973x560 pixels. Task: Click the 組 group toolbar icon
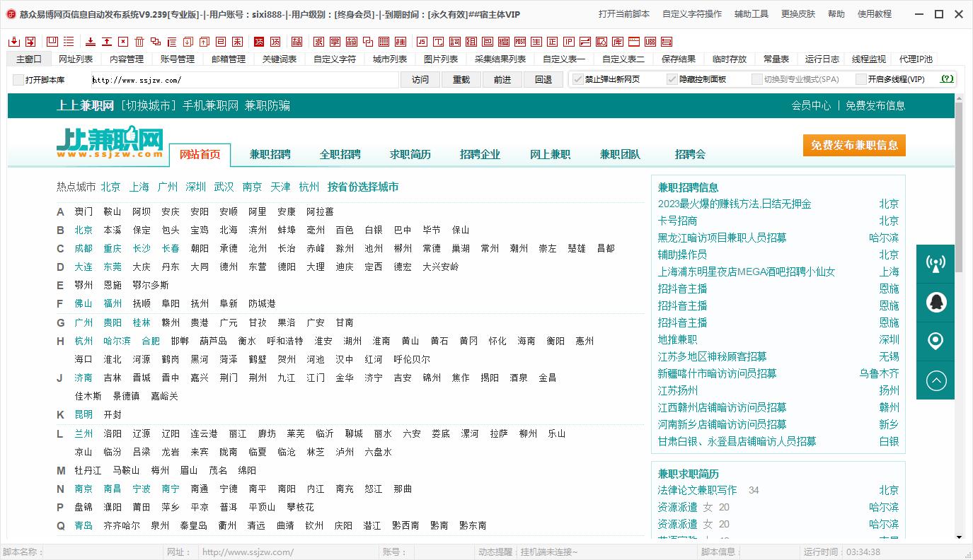[471, 42]
